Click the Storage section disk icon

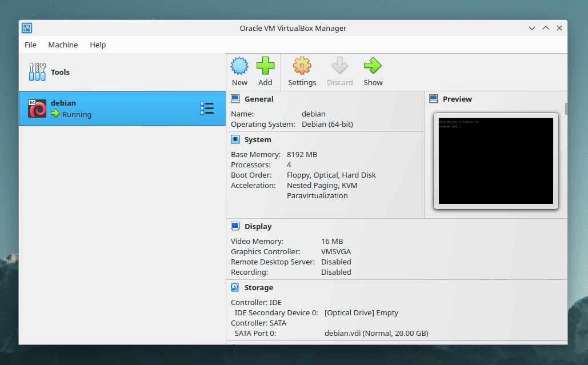(x=235, y=287)
